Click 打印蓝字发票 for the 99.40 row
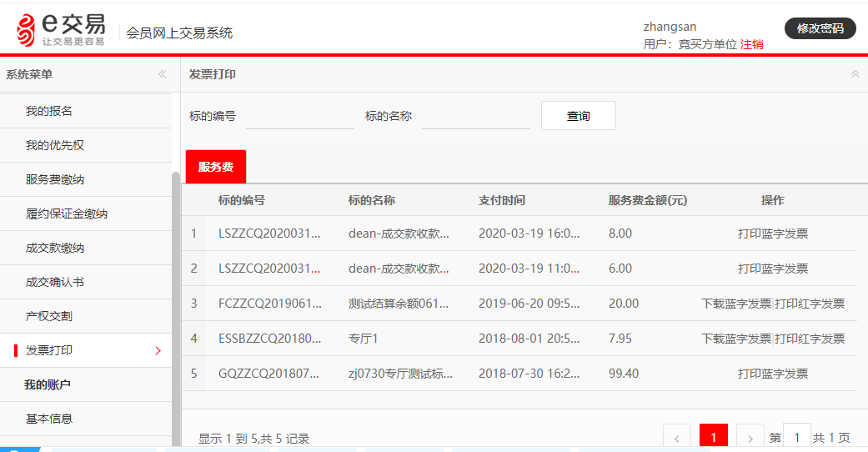 (773, 374)
